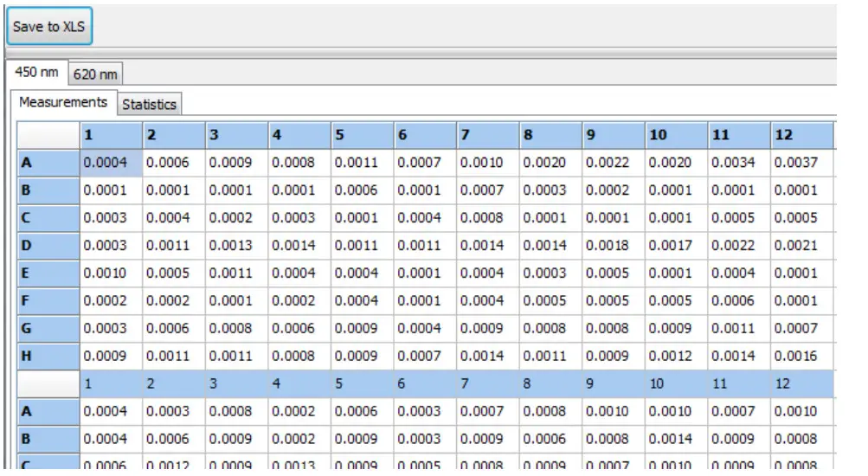Select row E column 3 value 0.0011

pos(236,273)
